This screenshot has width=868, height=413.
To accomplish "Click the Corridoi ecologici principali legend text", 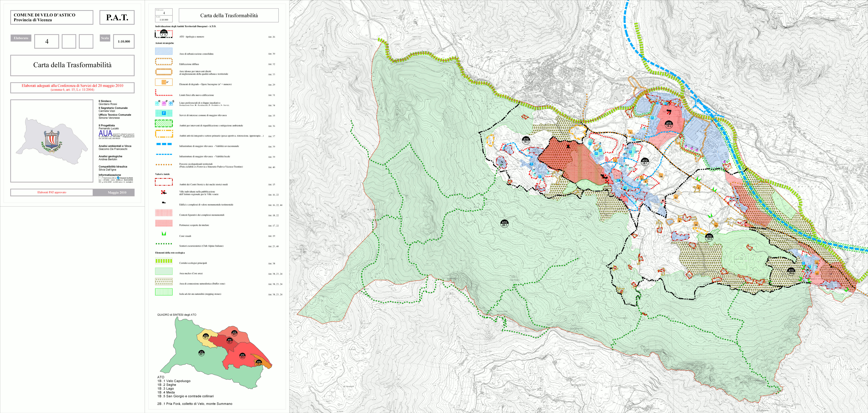I will coord(193,263).
